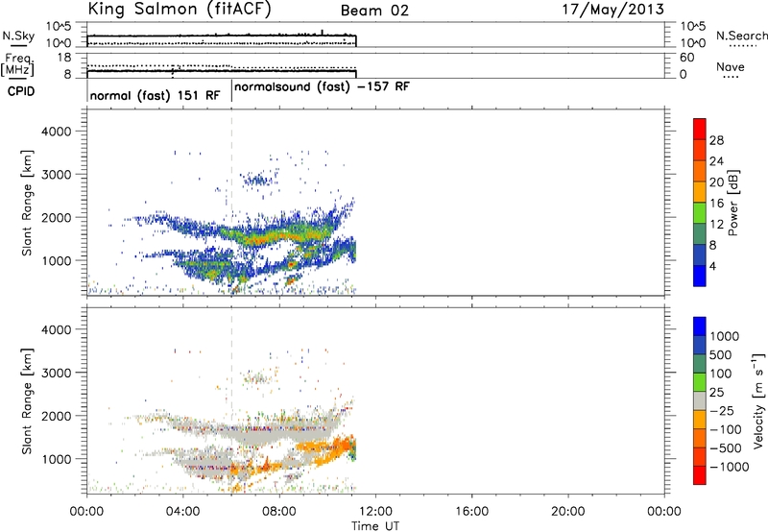Click the '12:00' time axis label
Viewport: 768px width, 532px height.
(375, 512)
